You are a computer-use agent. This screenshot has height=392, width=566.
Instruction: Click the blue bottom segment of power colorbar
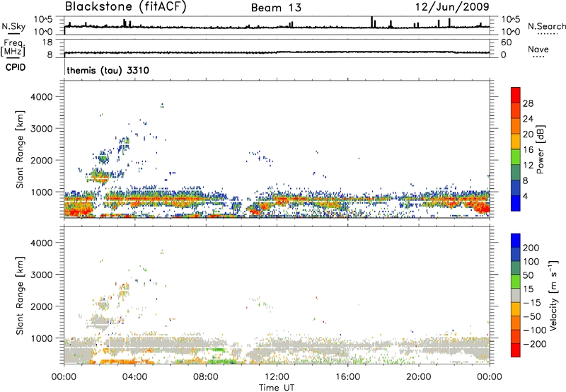pyautogui.click(x=516, y=203)
